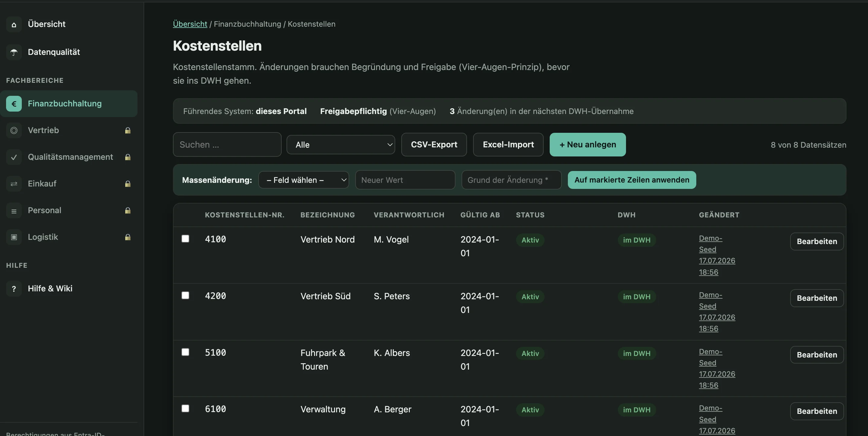Open Qualitätsmanagement in the sidebar
Screen dimensions: 868x436
pos(69,157)
